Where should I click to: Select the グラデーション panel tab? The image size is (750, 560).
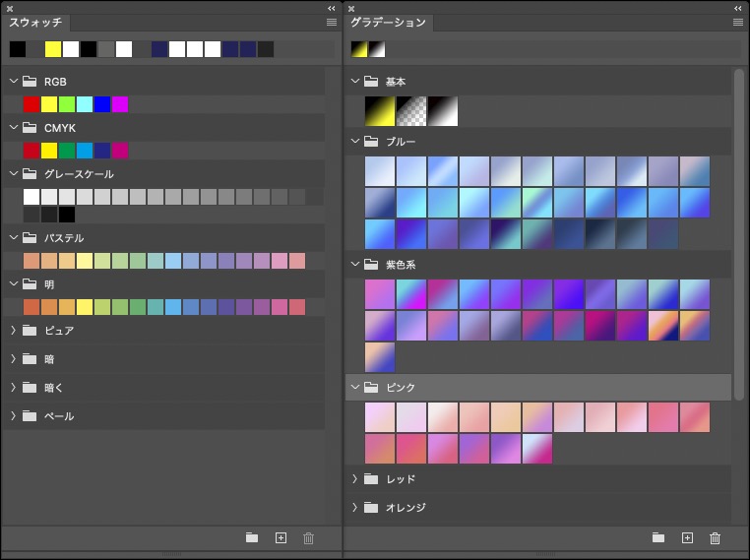point(388,23)
